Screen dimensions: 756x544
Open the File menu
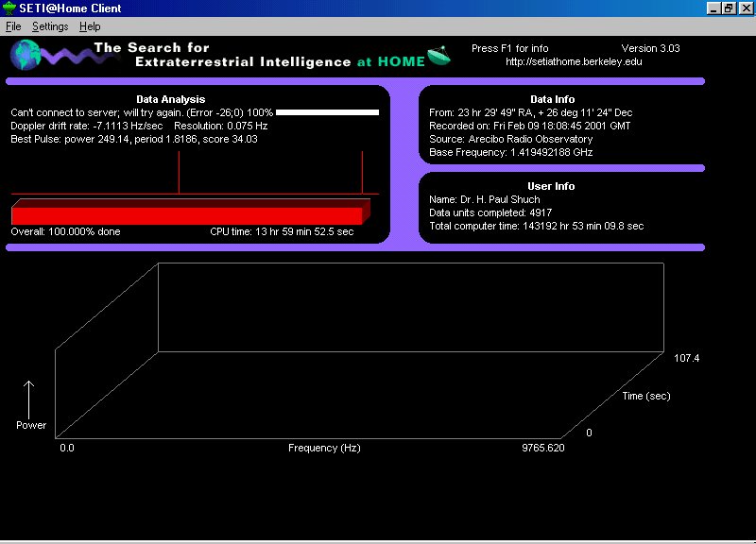click(x=13, y=26)
